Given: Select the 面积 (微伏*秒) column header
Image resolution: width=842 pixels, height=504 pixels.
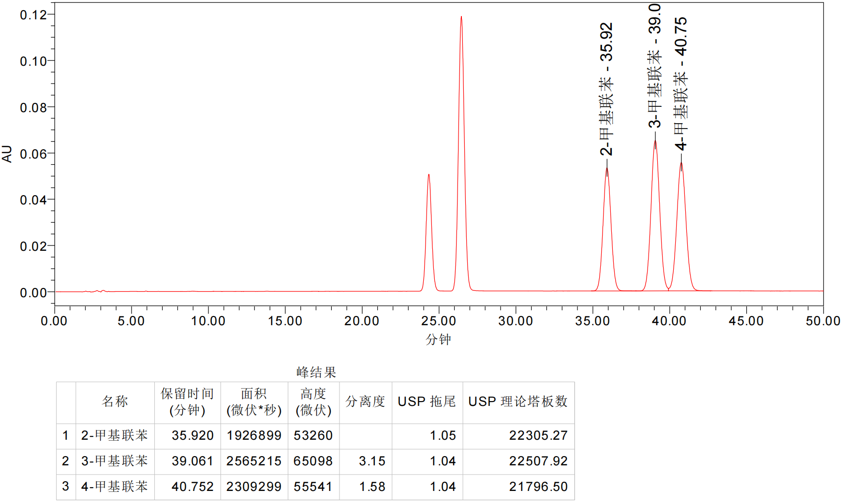Looking at the screenshot, I should click(x=254, y=402).
